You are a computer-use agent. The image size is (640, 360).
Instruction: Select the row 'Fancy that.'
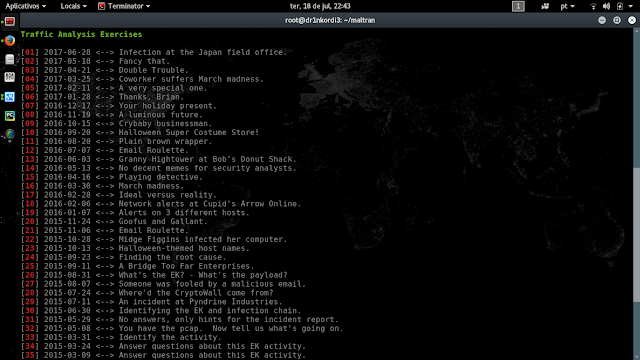95,61
